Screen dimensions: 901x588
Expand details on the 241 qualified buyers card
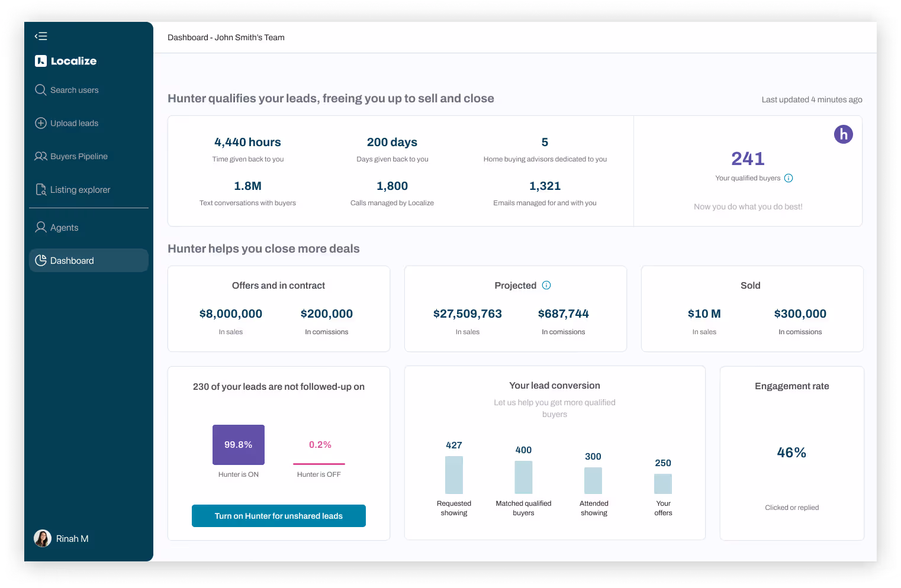(747, 159)
